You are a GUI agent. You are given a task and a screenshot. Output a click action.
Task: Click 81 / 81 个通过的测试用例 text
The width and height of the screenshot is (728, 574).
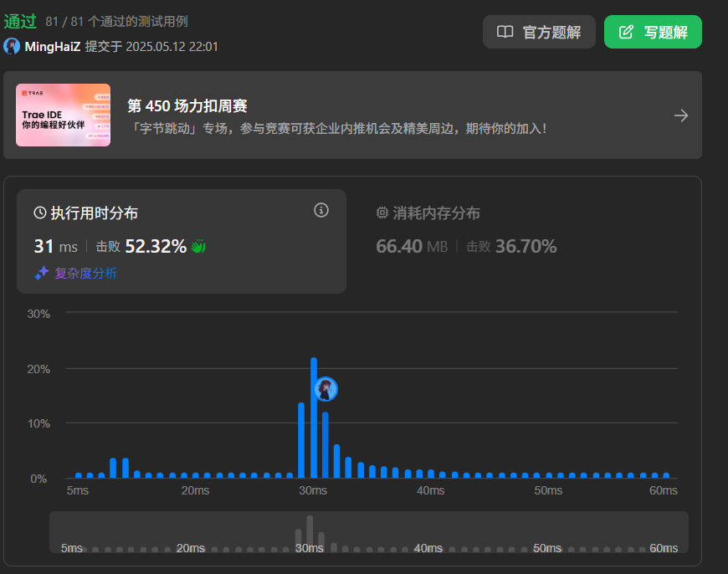[x=116, y=22]
